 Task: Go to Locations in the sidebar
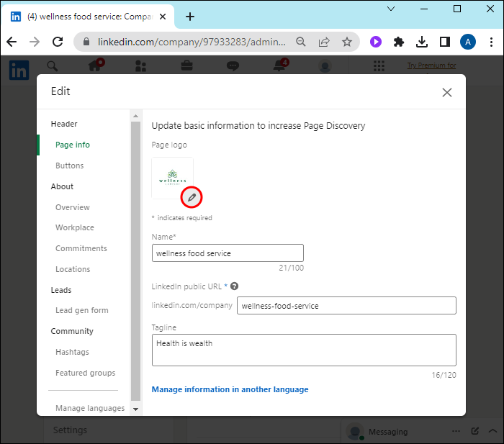click(x=73, y=269)
